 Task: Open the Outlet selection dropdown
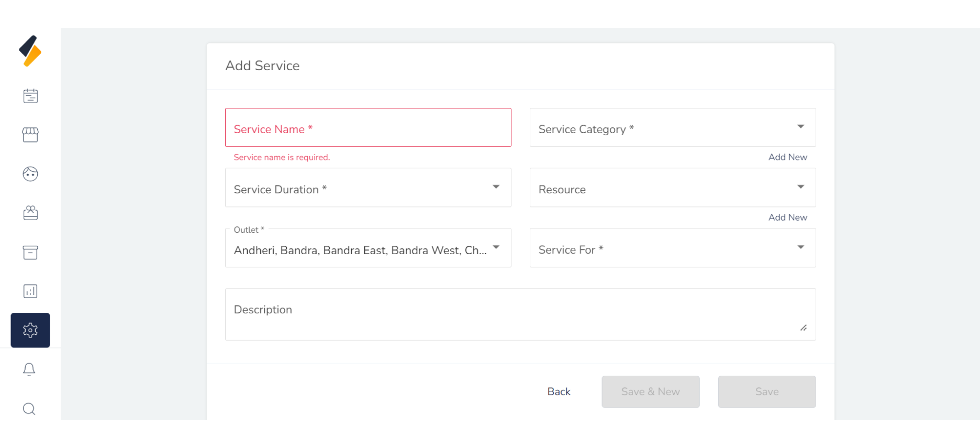click(x=367, y=248)
